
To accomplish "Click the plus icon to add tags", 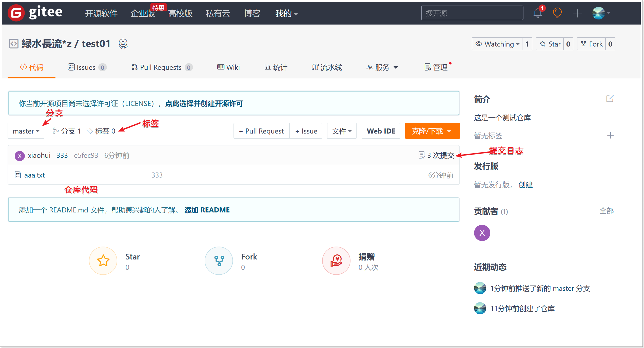I will 610,136.
